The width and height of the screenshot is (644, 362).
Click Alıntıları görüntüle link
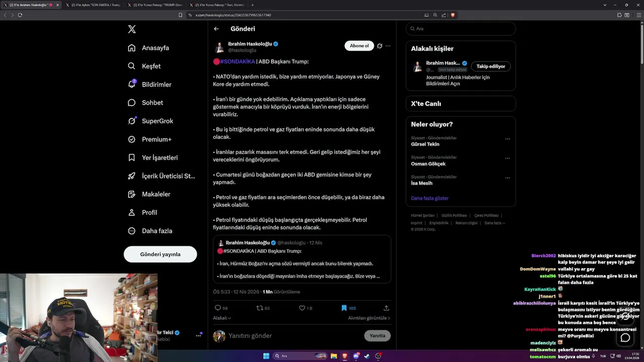click(x=369, y=318)
